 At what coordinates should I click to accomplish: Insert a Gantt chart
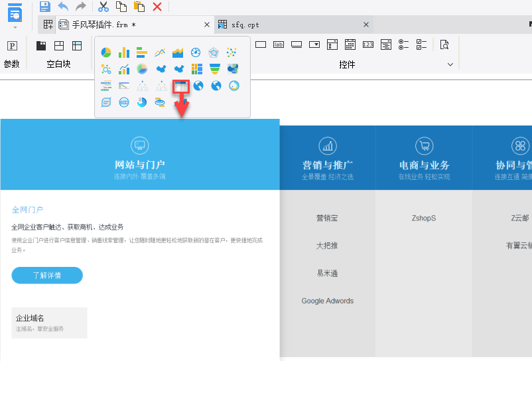(124, 86)
